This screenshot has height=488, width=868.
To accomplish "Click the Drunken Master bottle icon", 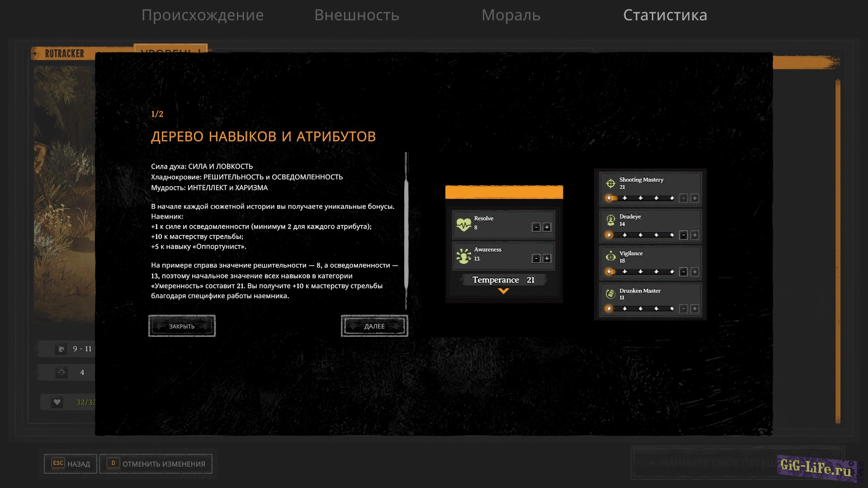I will 610,294.
